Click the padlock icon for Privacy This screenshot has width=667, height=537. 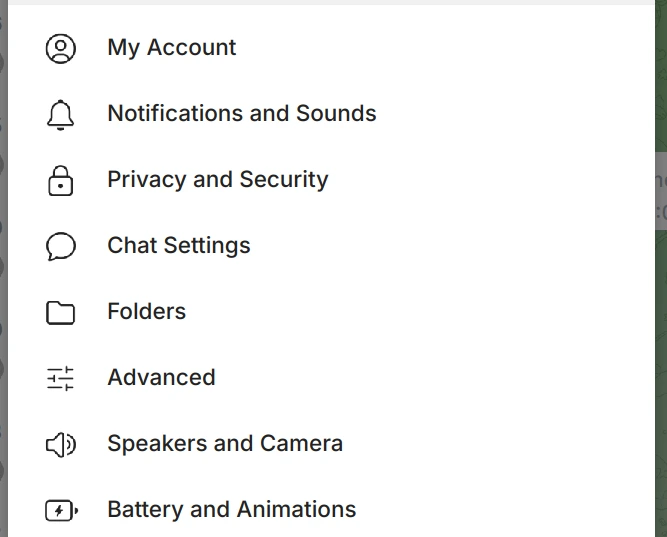coord(60,181)
